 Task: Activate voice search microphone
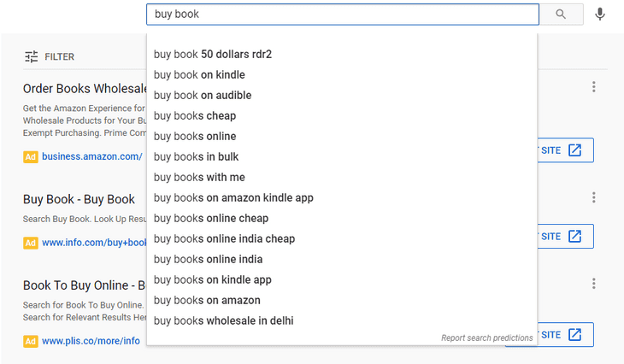pos(600,15)
